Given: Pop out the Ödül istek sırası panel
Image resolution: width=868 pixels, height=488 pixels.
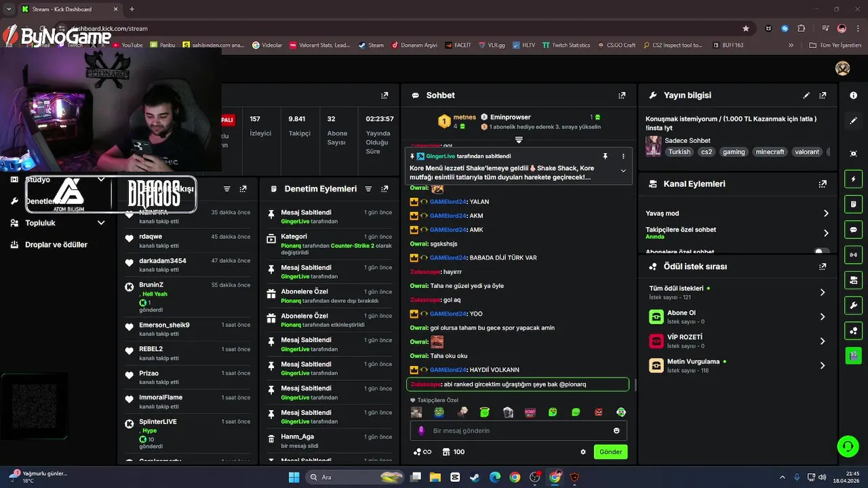Looking at the screenshot, I should 823,266.
